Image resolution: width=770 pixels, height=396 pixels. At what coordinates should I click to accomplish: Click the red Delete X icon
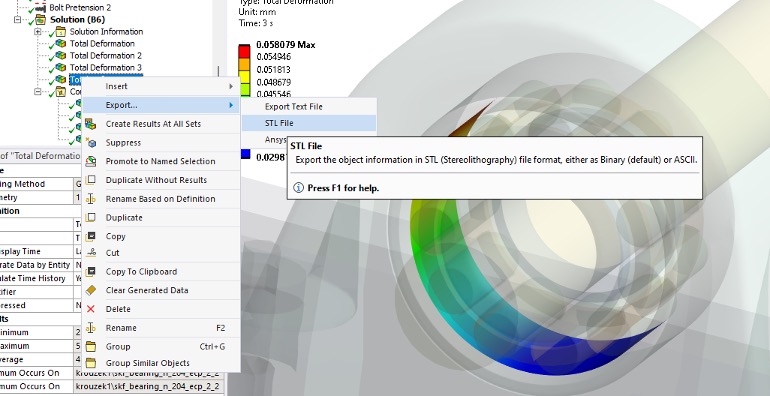pyautogui.click(x=91, y=309)
